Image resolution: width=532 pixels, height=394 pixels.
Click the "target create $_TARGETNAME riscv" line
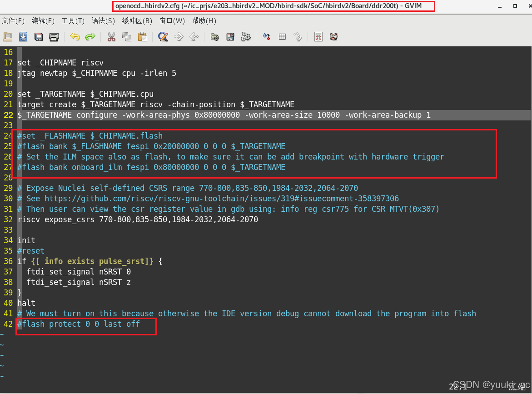156,105
